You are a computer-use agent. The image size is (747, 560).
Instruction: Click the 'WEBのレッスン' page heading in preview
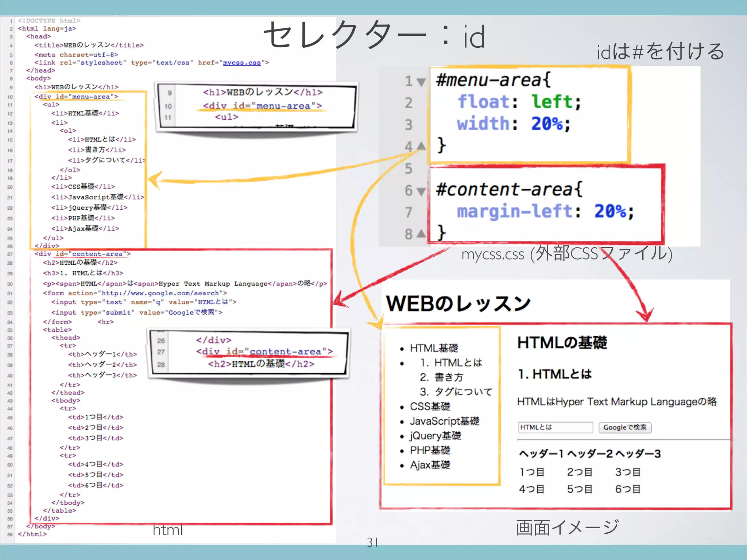pos(458,303)
